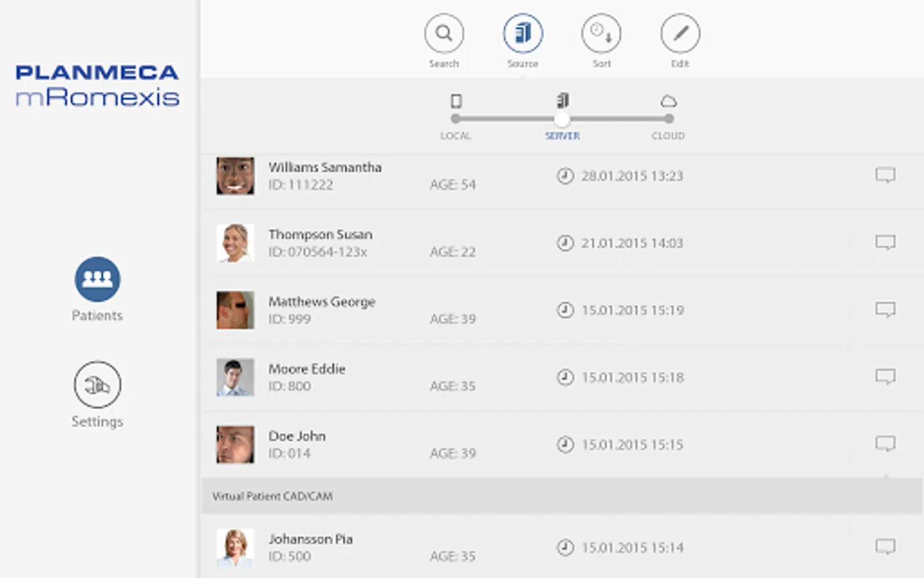Open comment for Johansson Pia

click(x=886, y=547)
